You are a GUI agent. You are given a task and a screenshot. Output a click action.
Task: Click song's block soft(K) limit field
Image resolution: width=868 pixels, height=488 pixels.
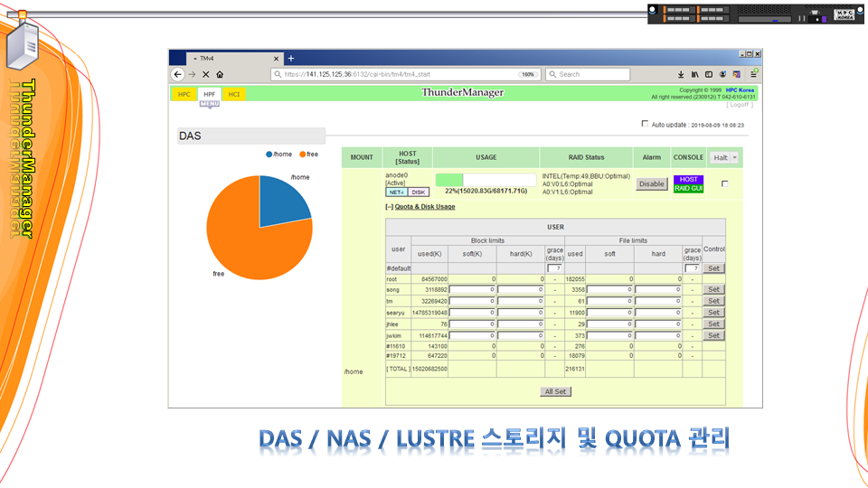472,289
